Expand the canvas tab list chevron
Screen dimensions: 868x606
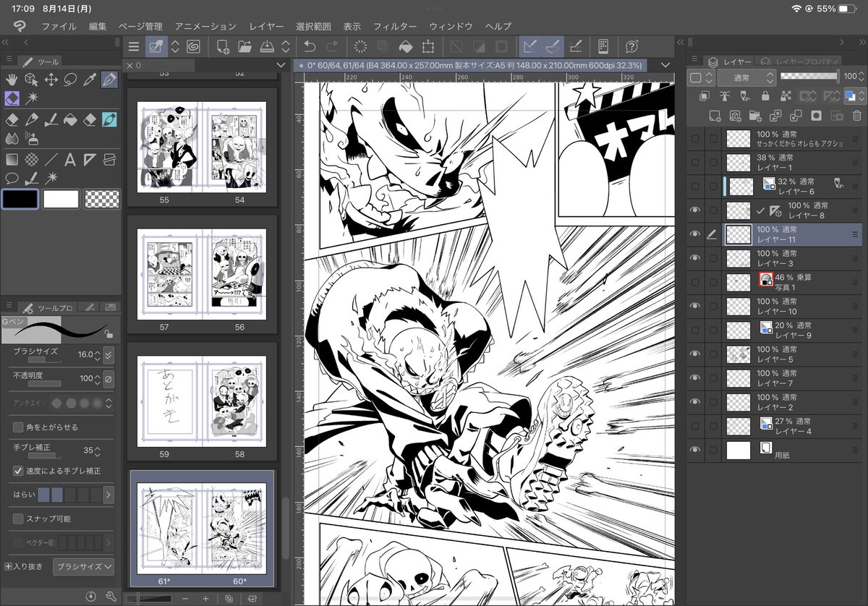tap(667, 65)
